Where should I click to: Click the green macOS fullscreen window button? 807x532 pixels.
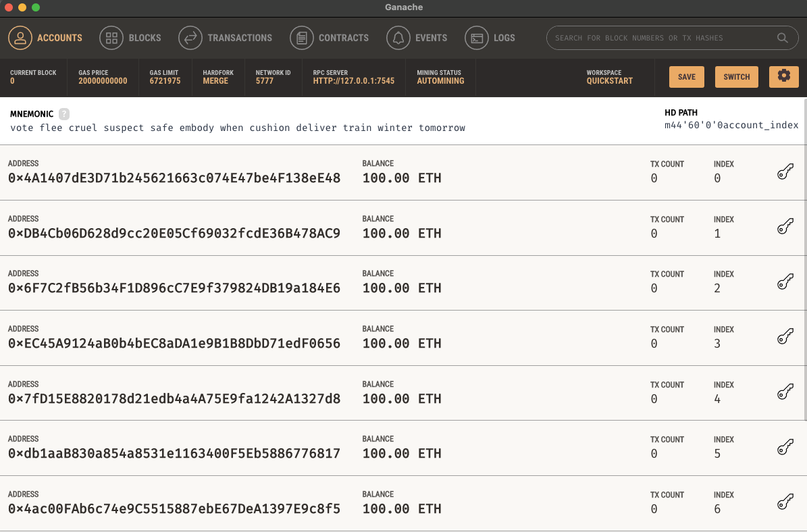coord(36,7)
